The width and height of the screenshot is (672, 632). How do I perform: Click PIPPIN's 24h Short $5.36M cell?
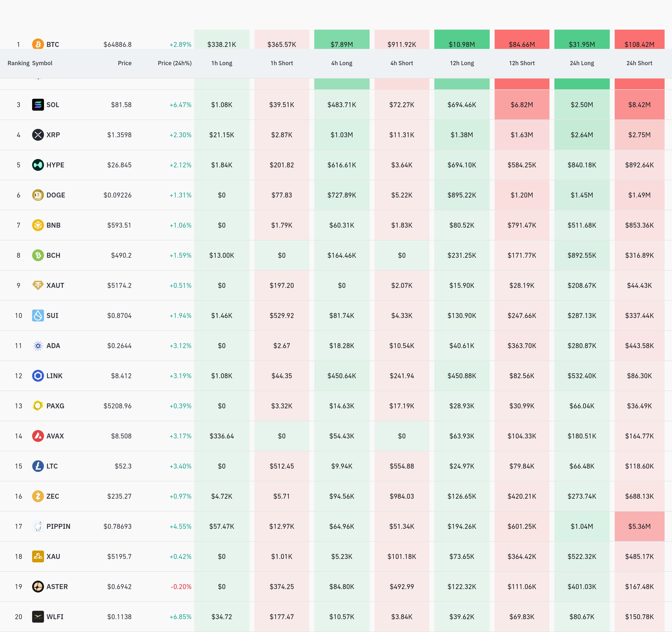pyautogui.click(x=639, y=526)
